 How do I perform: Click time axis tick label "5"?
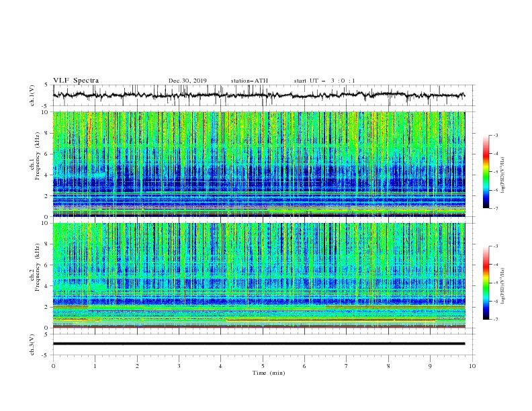pos(263,366)
